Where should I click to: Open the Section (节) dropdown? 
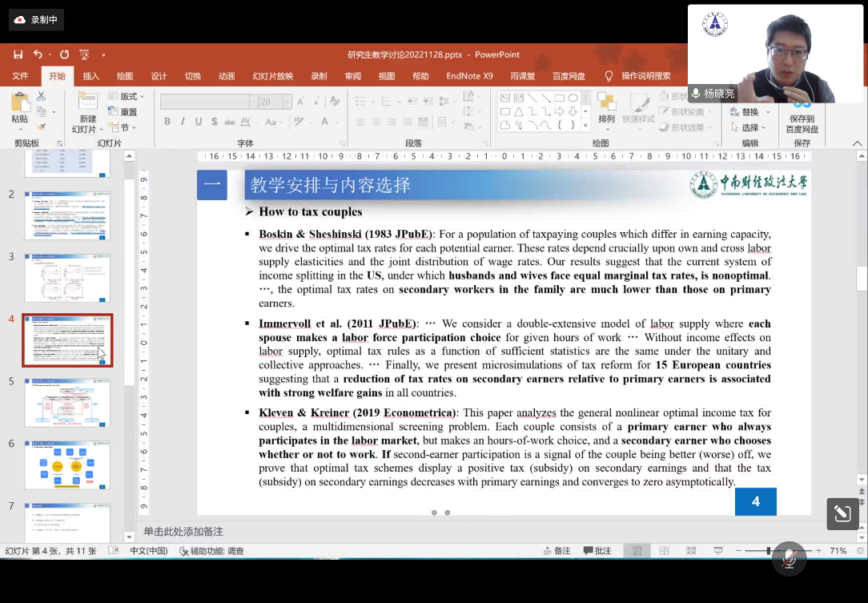point(124,127)
